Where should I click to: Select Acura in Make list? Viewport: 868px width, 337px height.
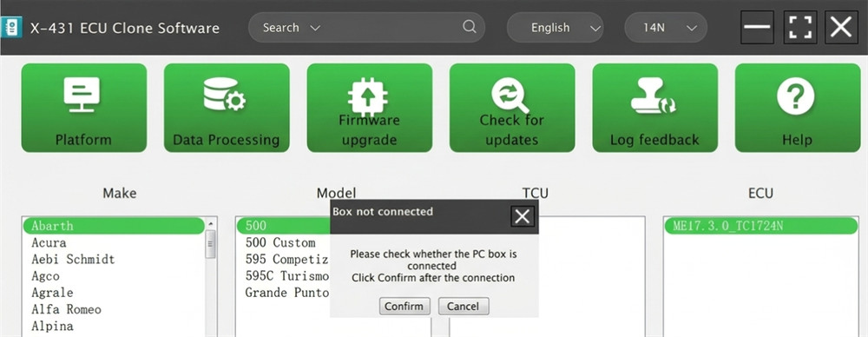click(114, 243)
